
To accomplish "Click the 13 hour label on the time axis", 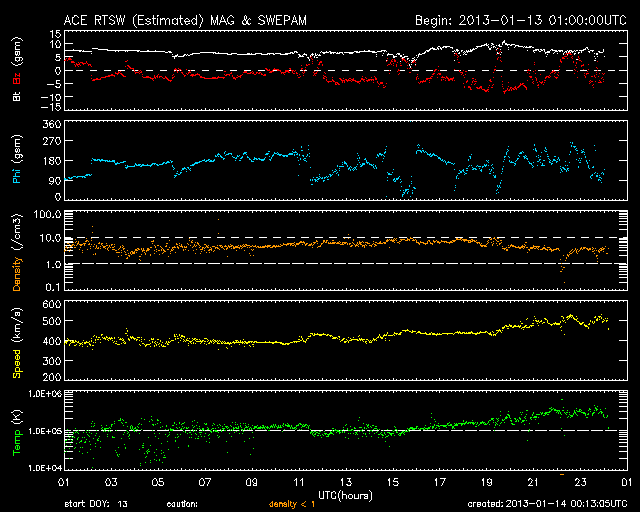I will coord(346,483).
